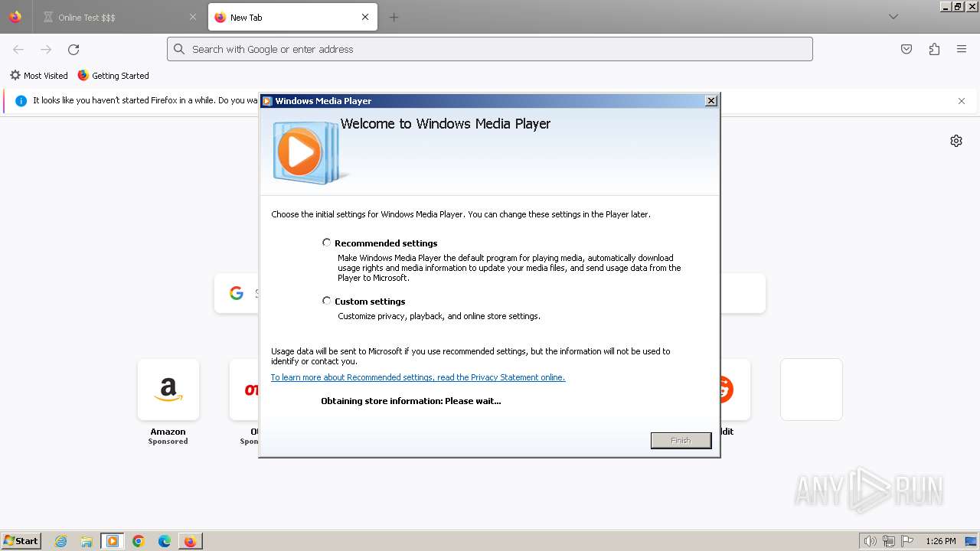Close the Online Test $$$ tab
The width and height of the screenshot is (980, 551).
click(x=192, y=17)
